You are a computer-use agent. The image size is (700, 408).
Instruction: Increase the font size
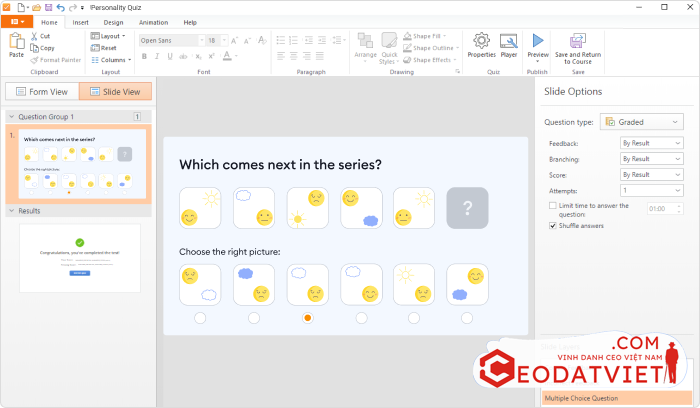pyautogui.click(x=234, y=41)
